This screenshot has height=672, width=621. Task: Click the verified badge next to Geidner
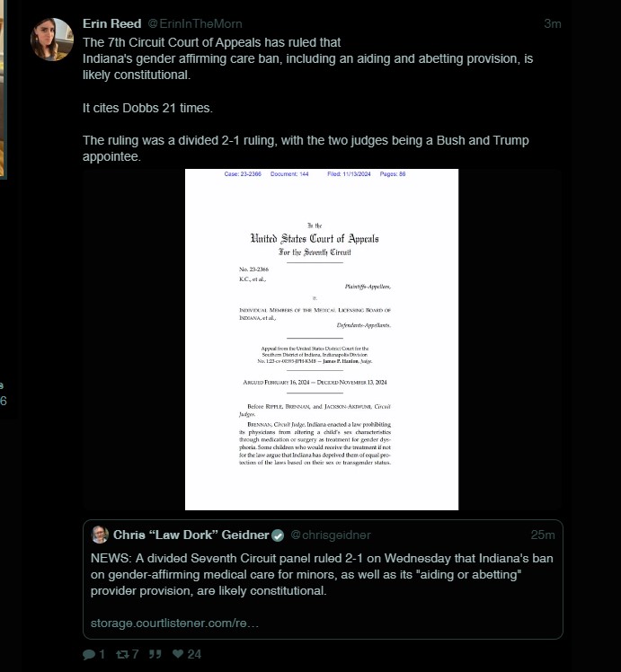coord(278,535)
